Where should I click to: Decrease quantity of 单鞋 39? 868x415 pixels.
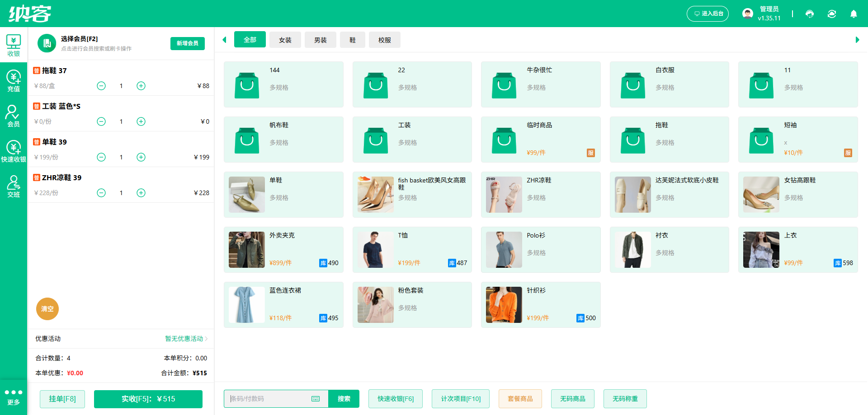[x=101, y=157]
